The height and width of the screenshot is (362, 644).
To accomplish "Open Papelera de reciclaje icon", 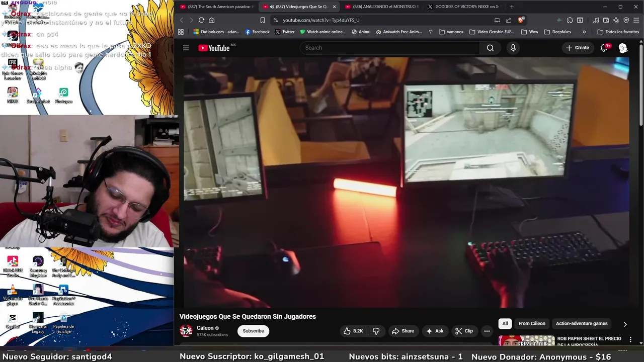I will 63,324.
